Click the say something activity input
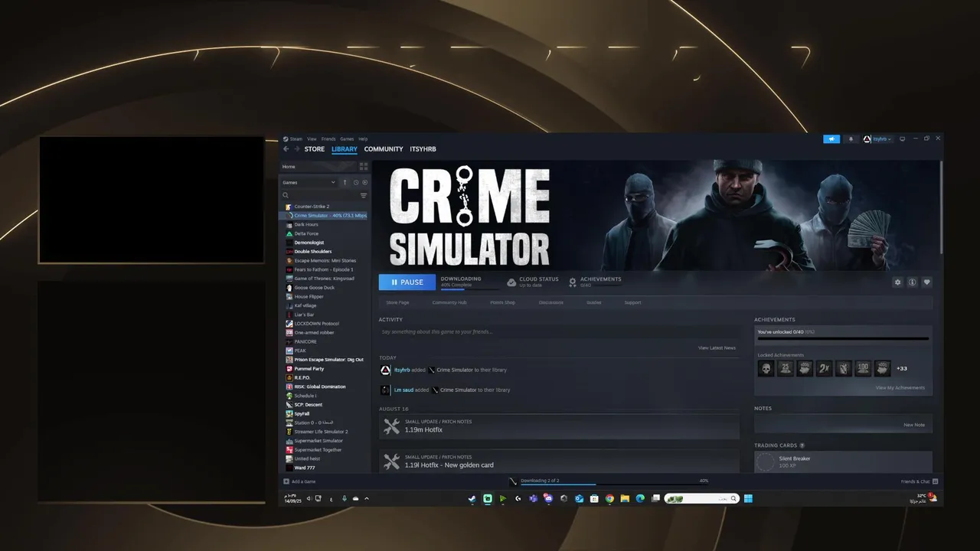980x551 pixels. point(558,332)
